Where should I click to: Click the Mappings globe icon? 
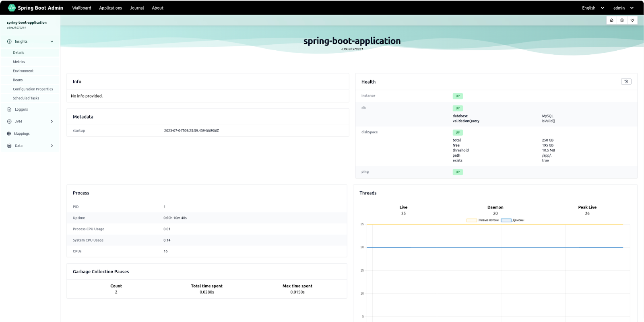point(9,134)
